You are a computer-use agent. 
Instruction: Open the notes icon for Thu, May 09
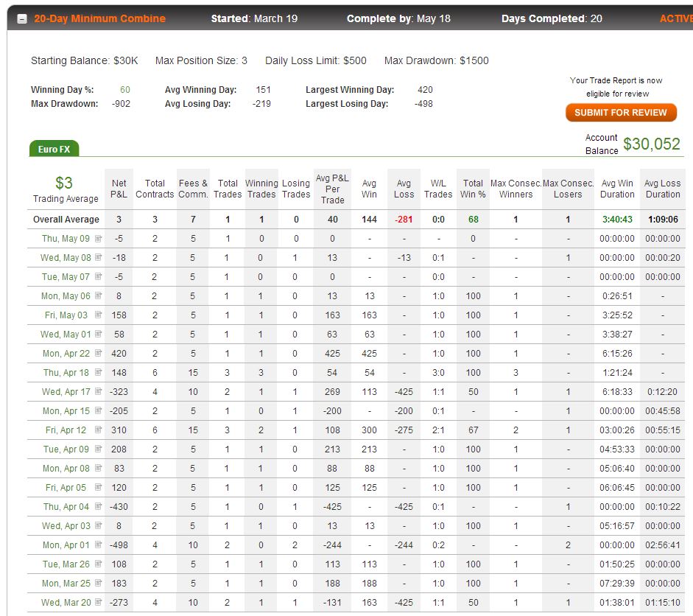pos(98,239)
